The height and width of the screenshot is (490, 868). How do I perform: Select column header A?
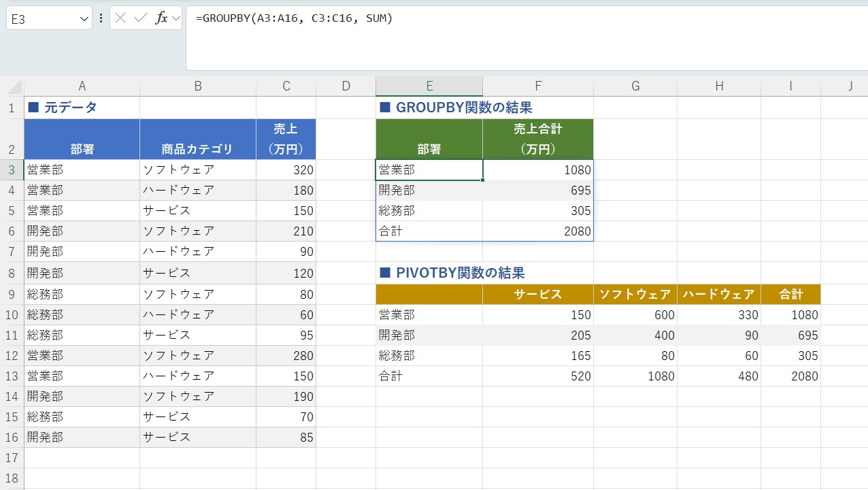82,86
